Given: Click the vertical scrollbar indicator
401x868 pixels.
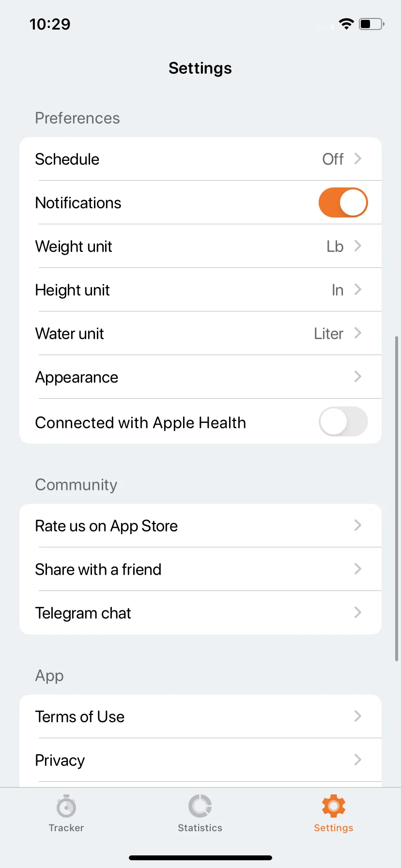Looking at the screenshot, I should (397, 498).
